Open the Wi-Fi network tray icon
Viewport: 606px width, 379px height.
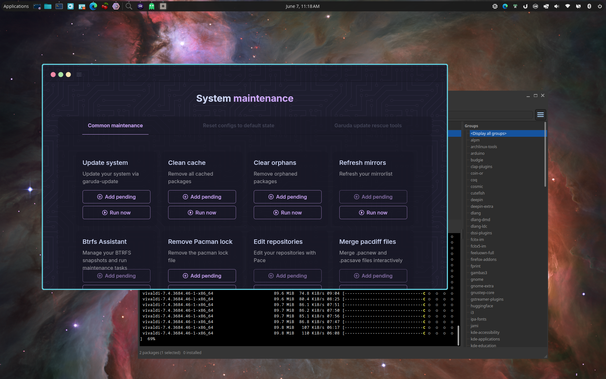(567, 6)
